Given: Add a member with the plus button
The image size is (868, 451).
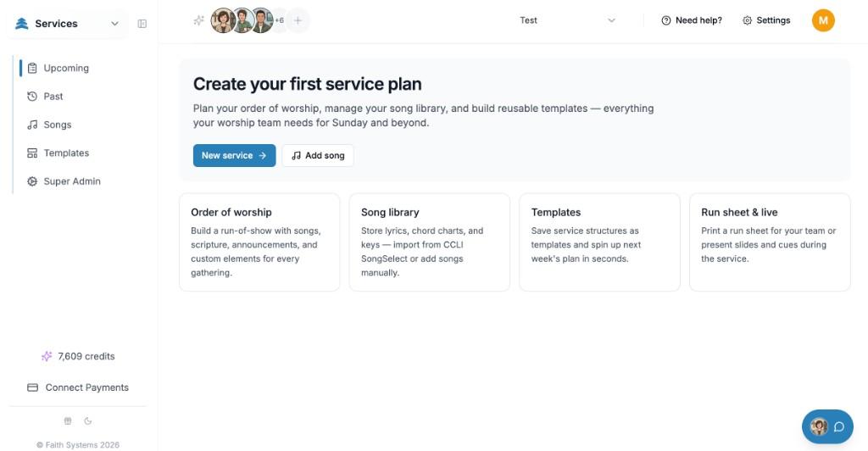Looking at the screenshot, I should click(298, 20).
